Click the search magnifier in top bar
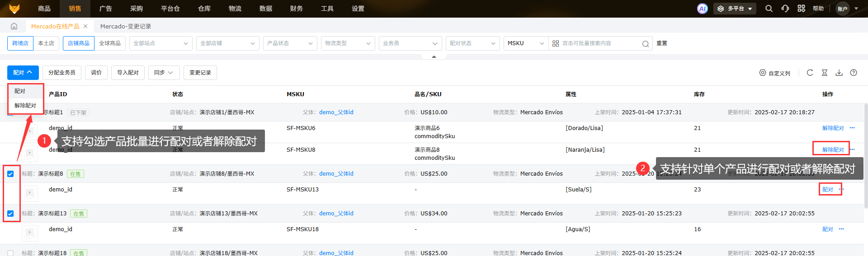Screen dimensions: 868x256 click(769, 9)
